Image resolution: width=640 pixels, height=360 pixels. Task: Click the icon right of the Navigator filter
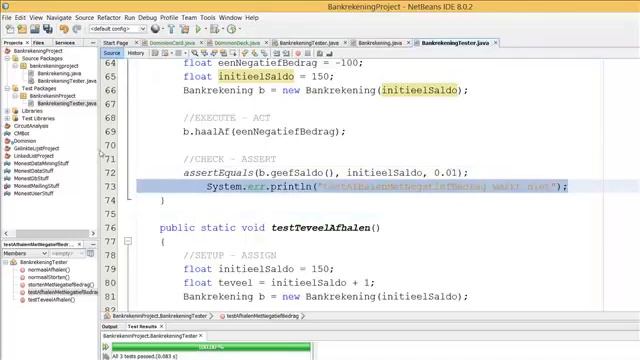coord(91,253)
